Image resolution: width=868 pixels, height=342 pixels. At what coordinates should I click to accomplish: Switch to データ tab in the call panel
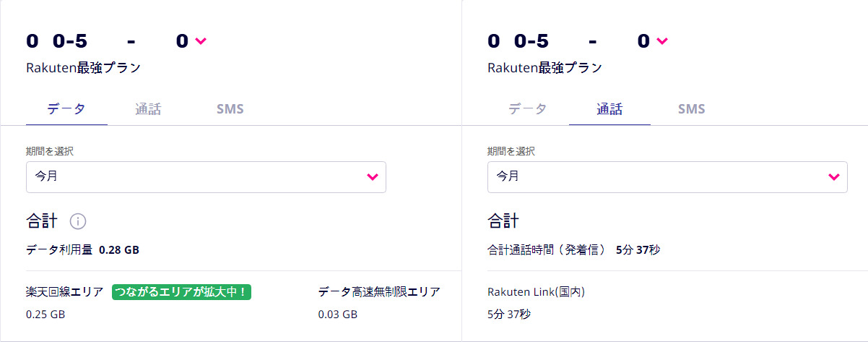[x=527, y=109]
